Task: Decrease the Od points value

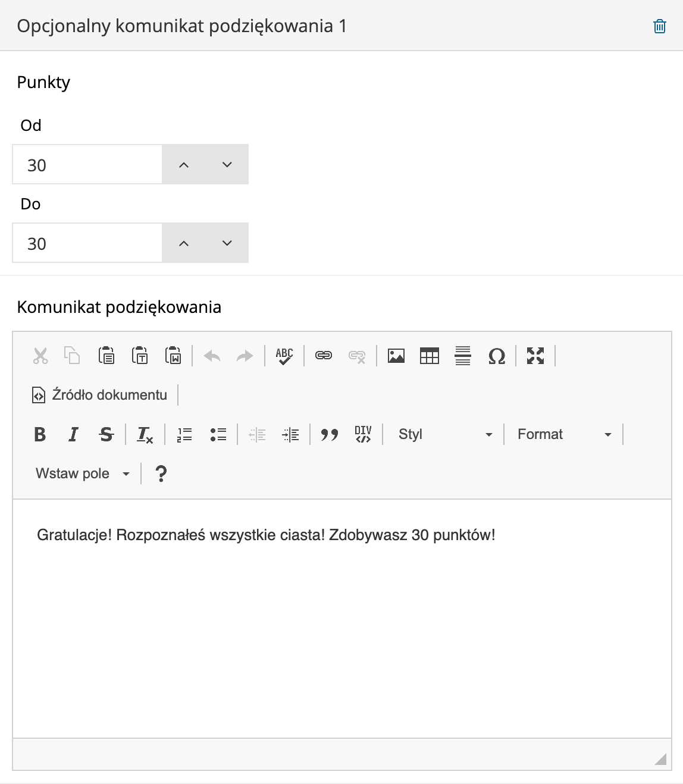Action: pyautogui.click(x=227, y=165)
